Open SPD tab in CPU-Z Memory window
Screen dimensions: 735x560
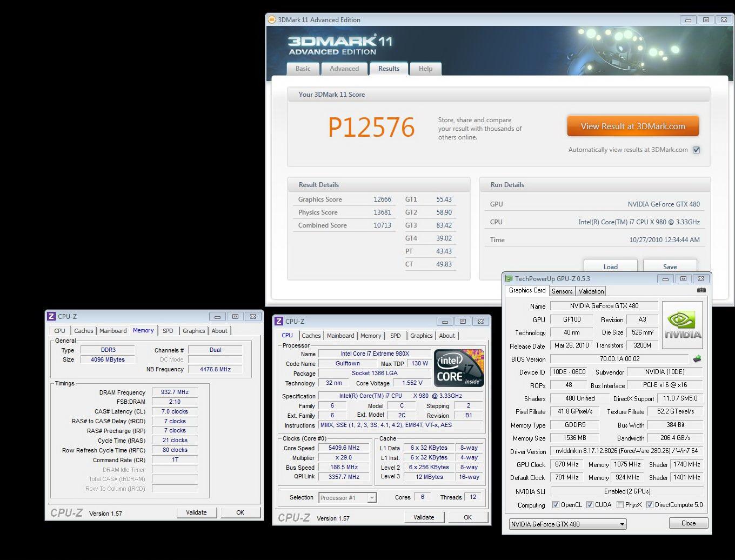click(168, 331)
